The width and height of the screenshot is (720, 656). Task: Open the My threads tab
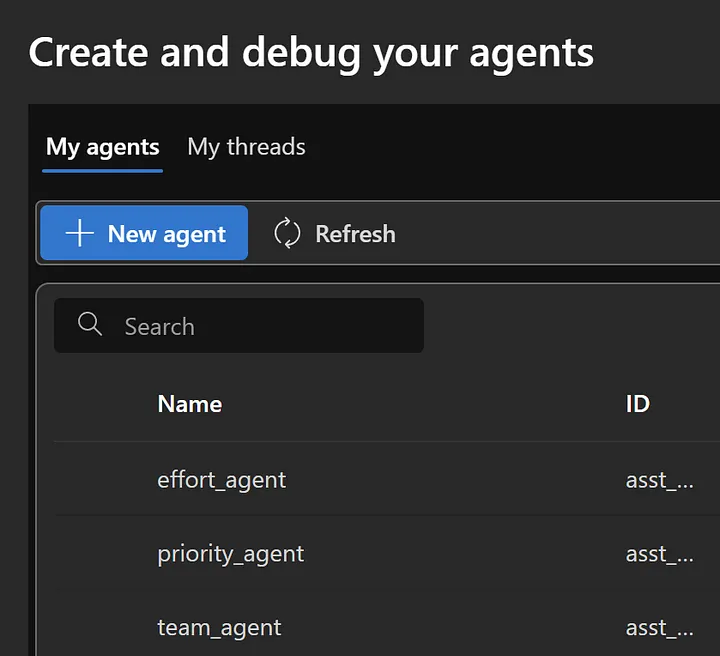click(246, 147)
